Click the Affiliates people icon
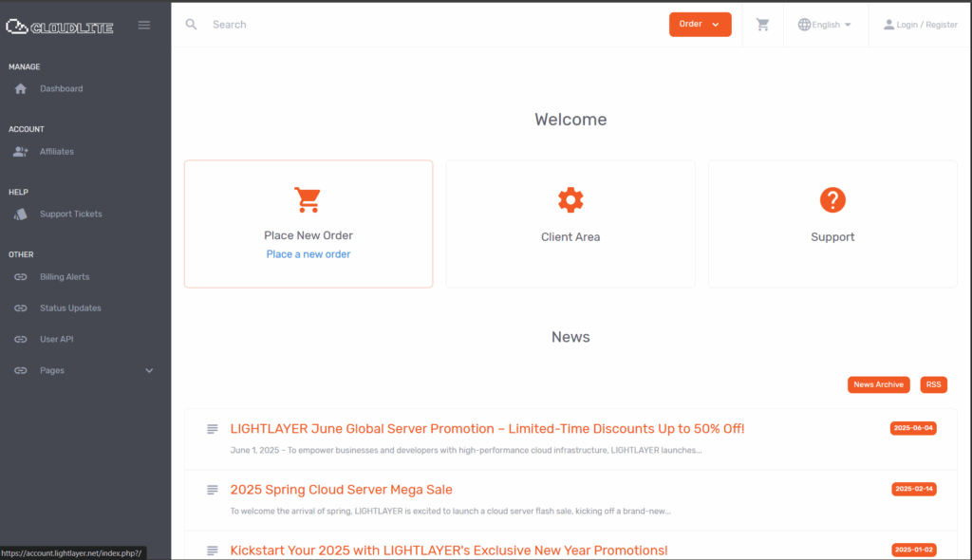 [x=21, y=151]
